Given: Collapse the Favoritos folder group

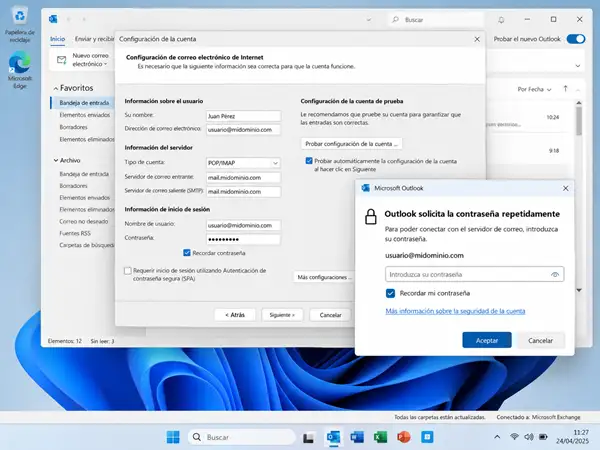Looking at the screenshot, I should [x=56, y=88].
